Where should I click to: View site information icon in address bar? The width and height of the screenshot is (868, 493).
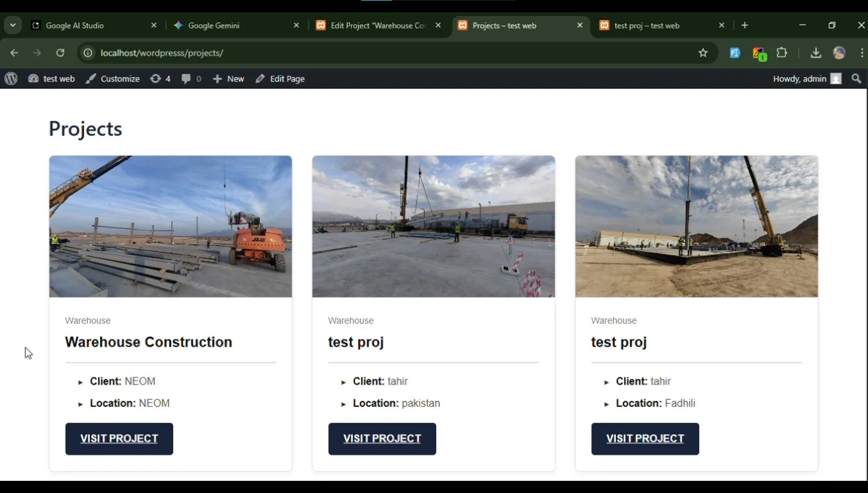click(89, 53)
